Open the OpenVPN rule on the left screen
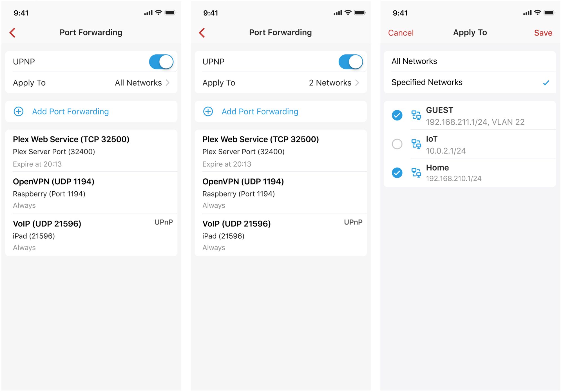The image size is (563, 392). click(91, 193)
